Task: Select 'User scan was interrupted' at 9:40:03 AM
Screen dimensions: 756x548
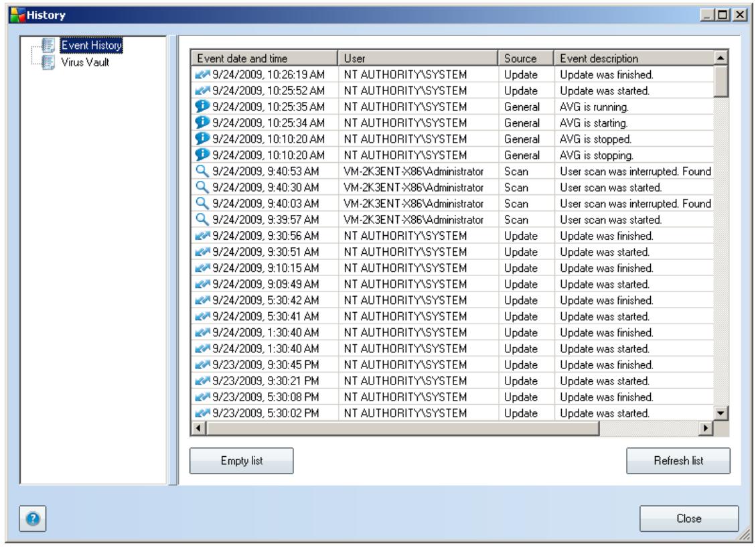Action: pos(635,204)
